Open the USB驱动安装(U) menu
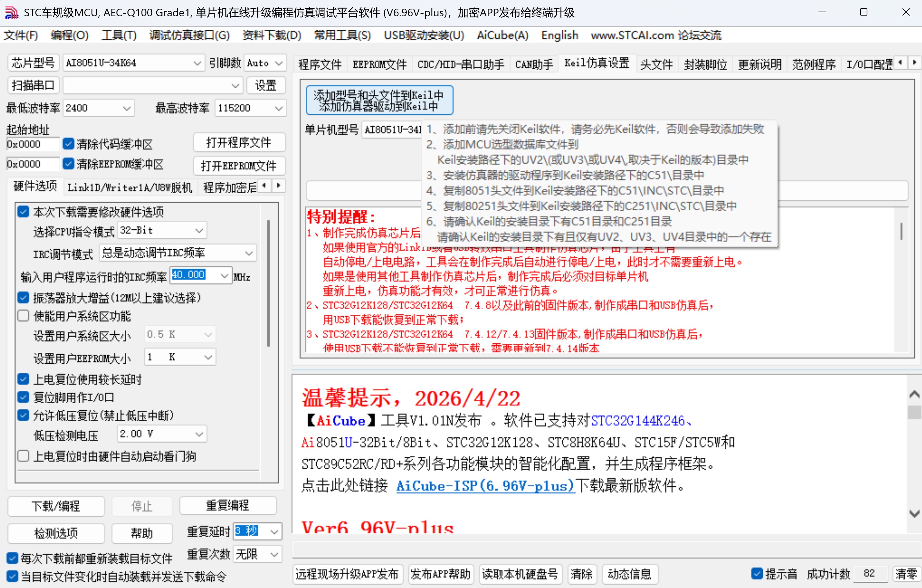Screen dimensions: 922x588 click(x=424, y=35)
